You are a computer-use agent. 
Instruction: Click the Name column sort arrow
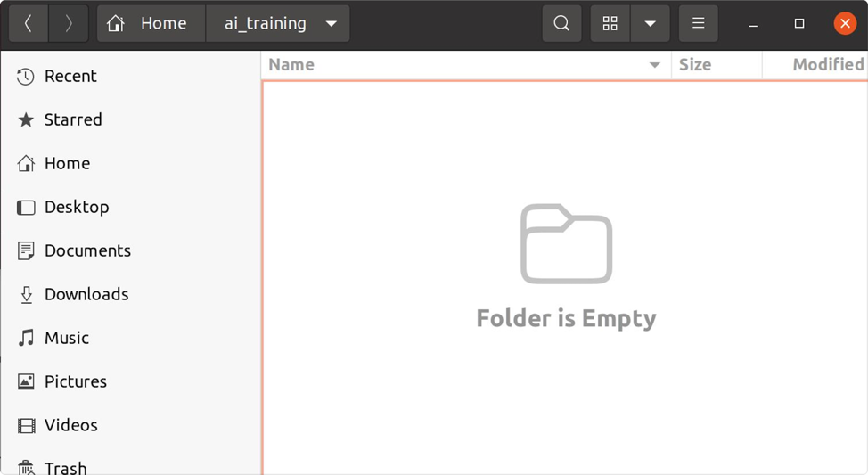pos(655,65)
